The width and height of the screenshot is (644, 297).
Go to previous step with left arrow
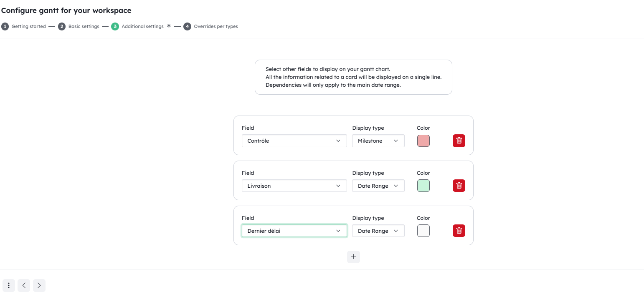coord(24,285)
